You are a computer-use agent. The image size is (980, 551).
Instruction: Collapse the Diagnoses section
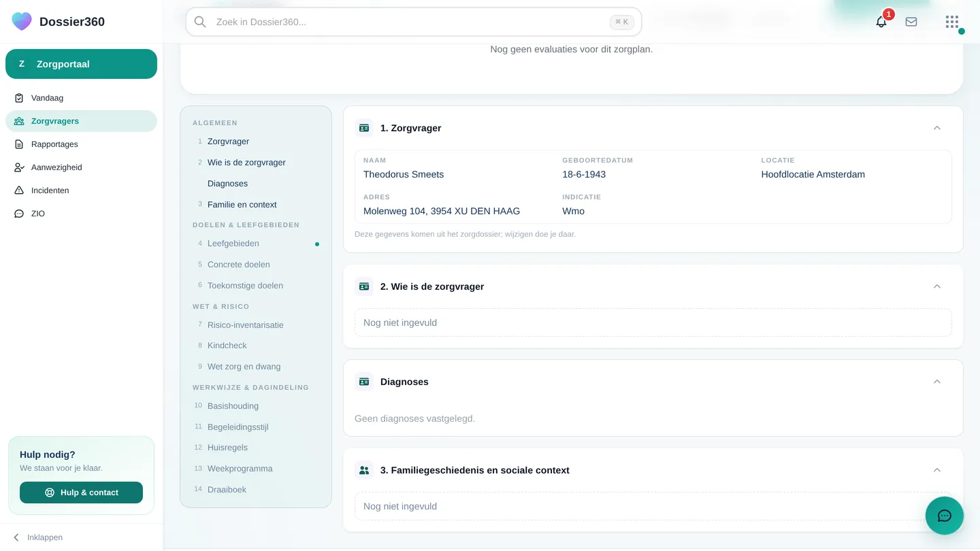click(937, 382)
